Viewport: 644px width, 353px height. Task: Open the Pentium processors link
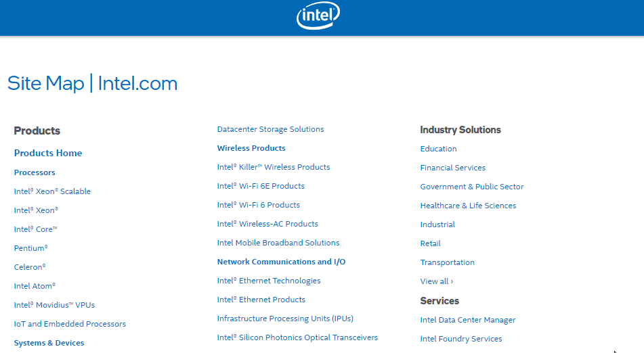30,248
